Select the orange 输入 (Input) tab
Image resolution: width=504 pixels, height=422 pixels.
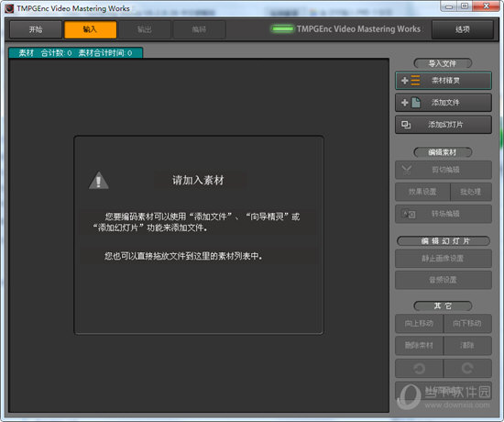click(x=91, y=29)
